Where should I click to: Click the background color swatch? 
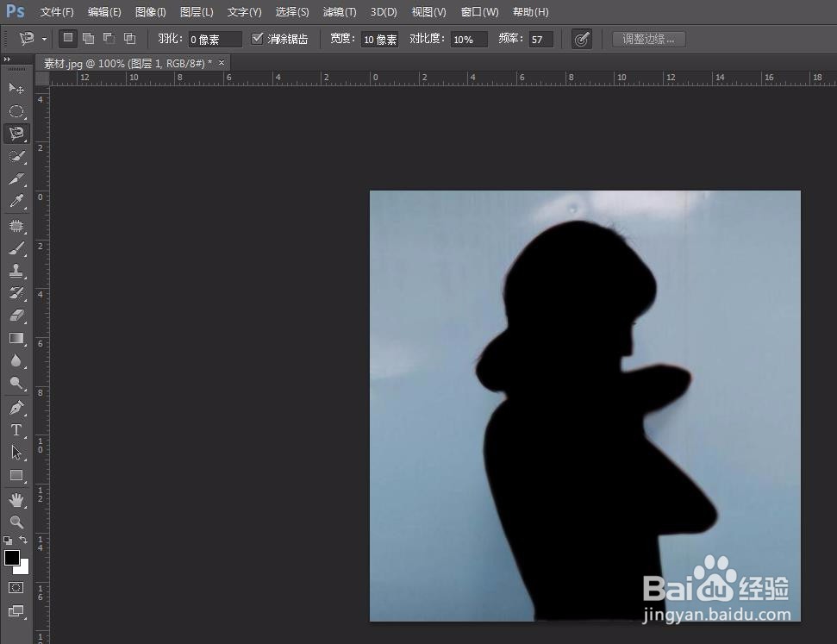[x=23, y=568]
